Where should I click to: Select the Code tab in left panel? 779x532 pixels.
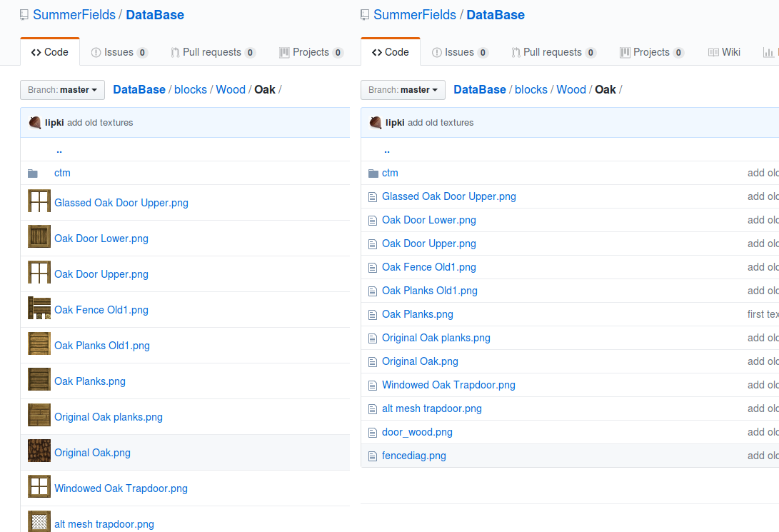(50, 52)
